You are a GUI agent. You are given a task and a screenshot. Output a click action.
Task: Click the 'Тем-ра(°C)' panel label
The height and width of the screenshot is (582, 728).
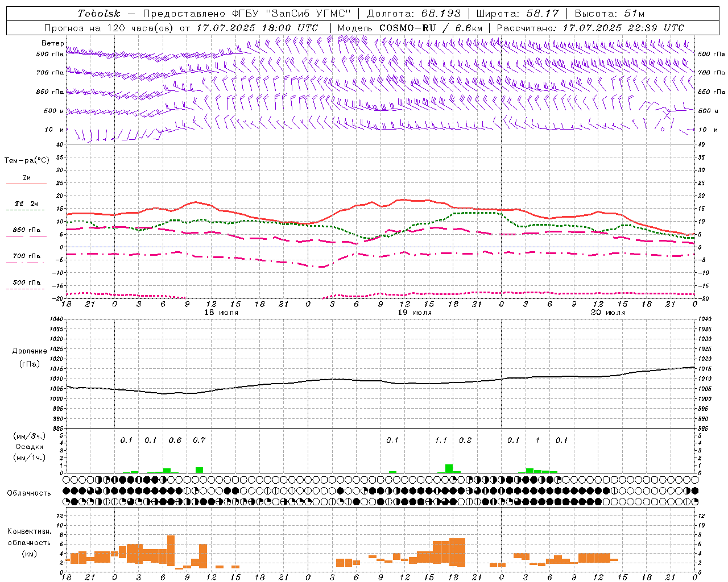pos(27,161)
